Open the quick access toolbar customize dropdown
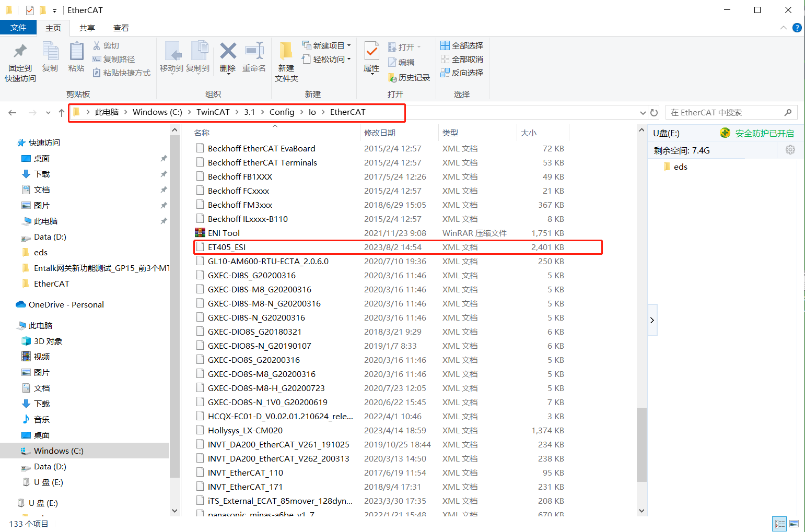 [x=54, y=10]
